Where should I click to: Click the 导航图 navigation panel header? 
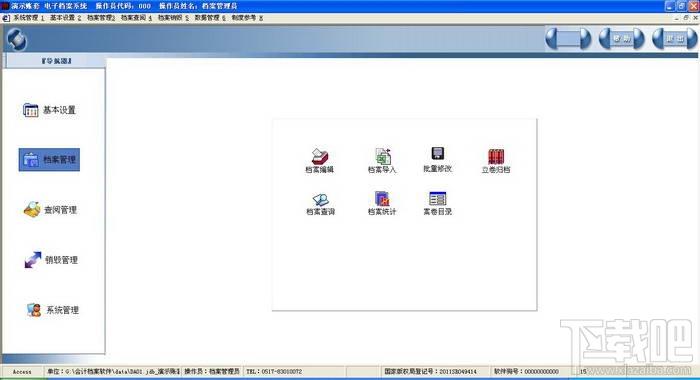pos(55,61)
